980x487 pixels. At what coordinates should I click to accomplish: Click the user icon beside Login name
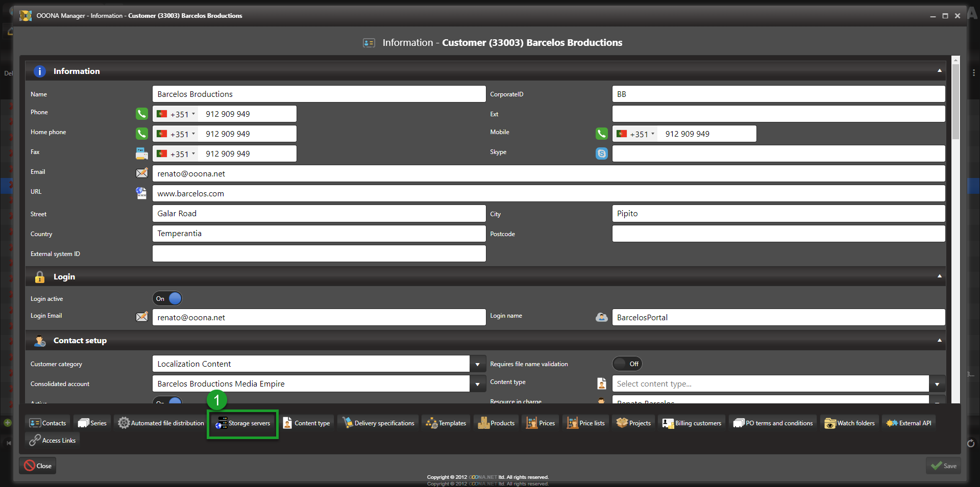click(x=602, y=317)
